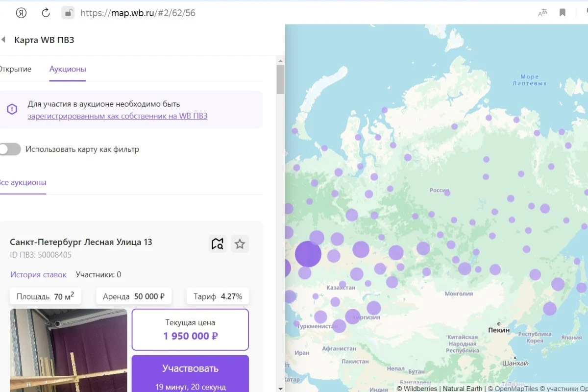Toggle Использовать карту как фильтр switch
Viewport: 588px width, 392px height.
pyautogui.click(x=10, y=149)
